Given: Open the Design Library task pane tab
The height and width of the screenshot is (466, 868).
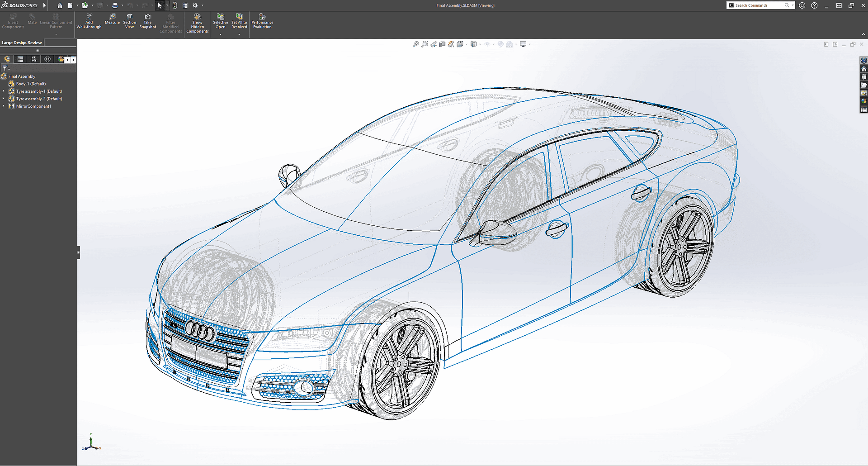Looking at the screenshot, I should [863, 76].
